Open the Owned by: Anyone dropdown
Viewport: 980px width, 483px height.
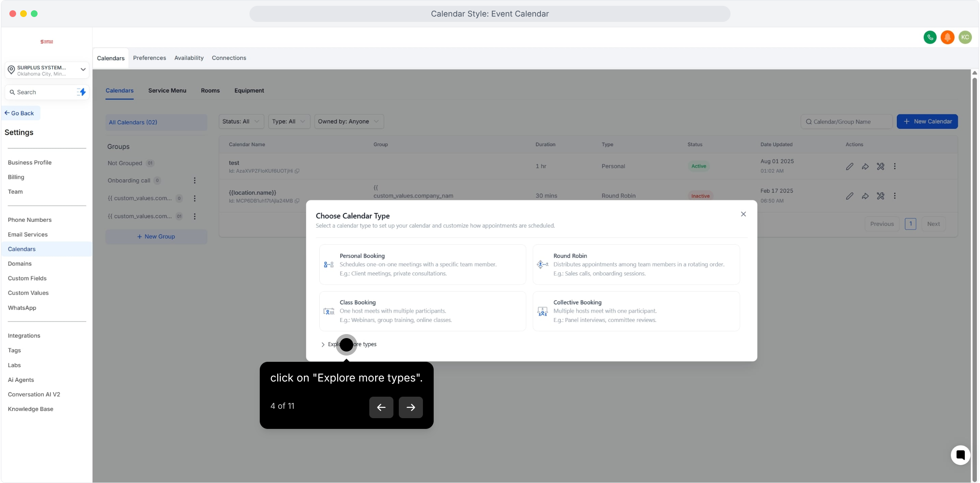349,122
